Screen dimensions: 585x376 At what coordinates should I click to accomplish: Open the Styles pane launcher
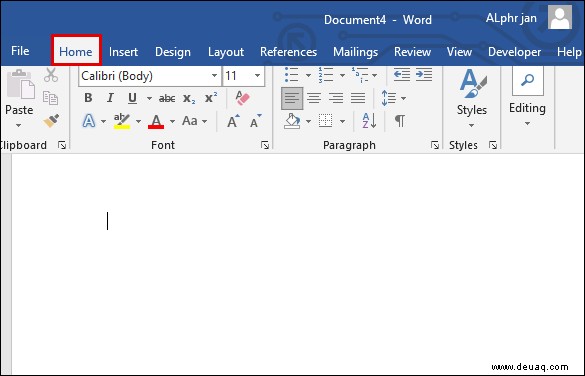coord(493,145)
